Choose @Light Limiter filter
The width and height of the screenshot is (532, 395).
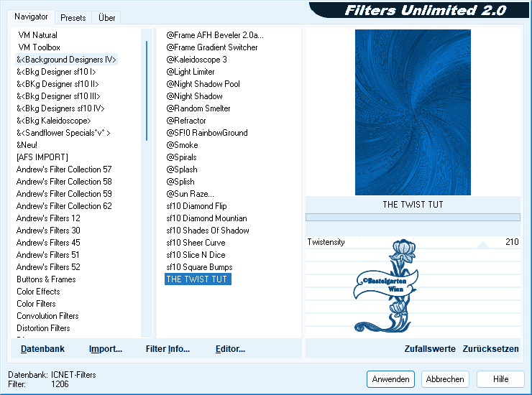(x=191, y=72)
